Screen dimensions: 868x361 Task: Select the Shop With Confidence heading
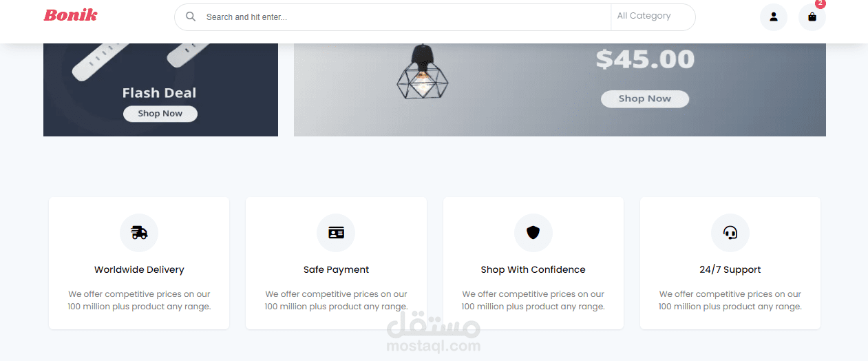click(x=533, y=269)
